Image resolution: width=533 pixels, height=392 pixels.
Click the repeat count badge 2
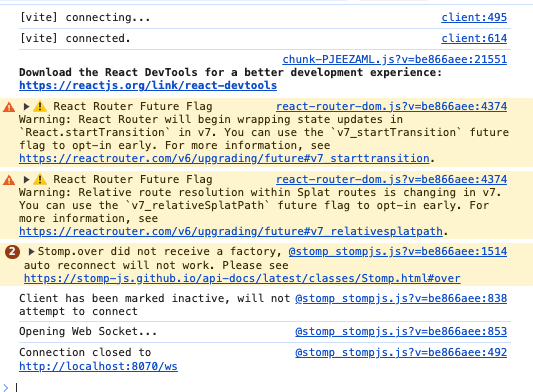coord(12,252)
